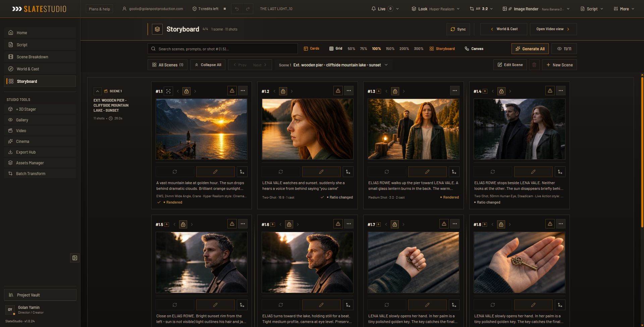Image resolution: width=644 pixels, height=327 pixels.
Task: Toggle lock on shot #1.2
Action: (283, 91)
